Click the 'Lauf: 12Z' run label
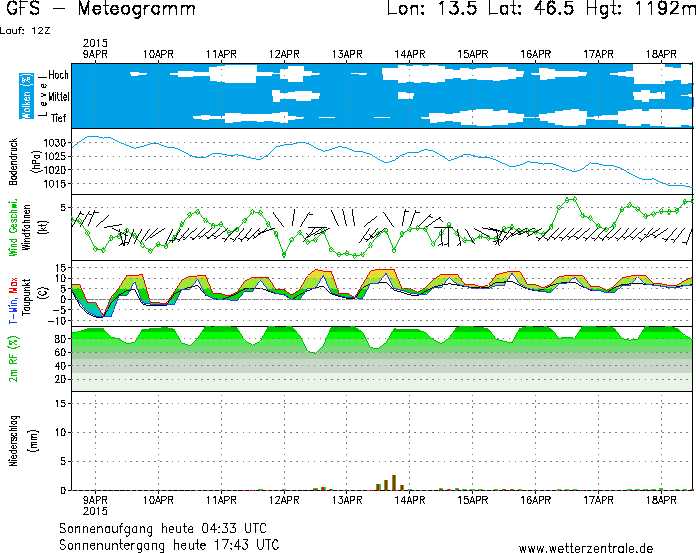 [25, 31]
